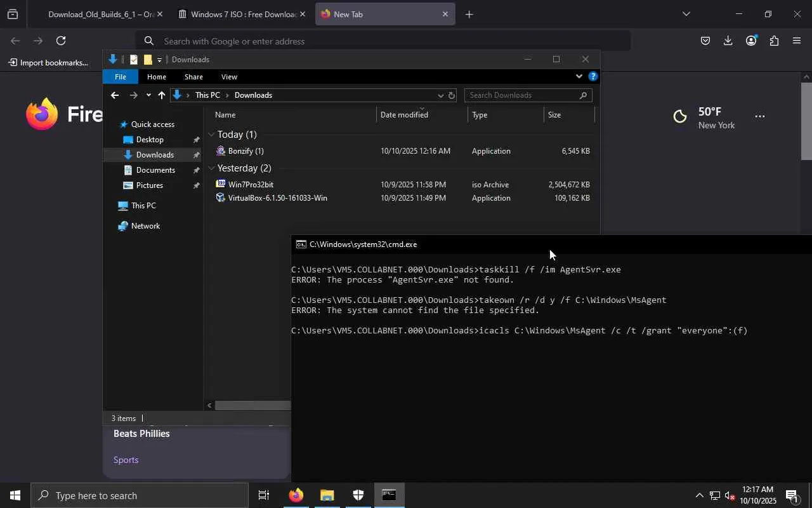Open the Sports topic link
Viewport: 812px width, 508px height.
[x=126, y=460]
